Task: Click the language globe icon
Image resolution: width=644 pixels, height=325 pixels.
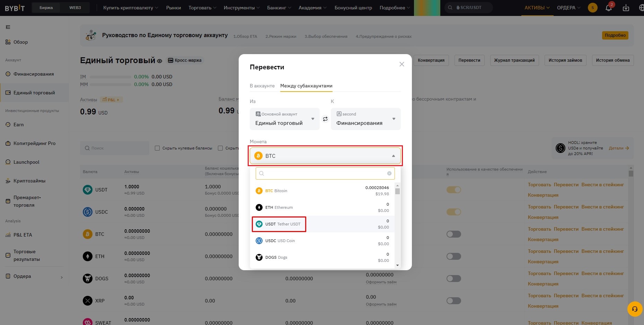Action: [641, 8]
